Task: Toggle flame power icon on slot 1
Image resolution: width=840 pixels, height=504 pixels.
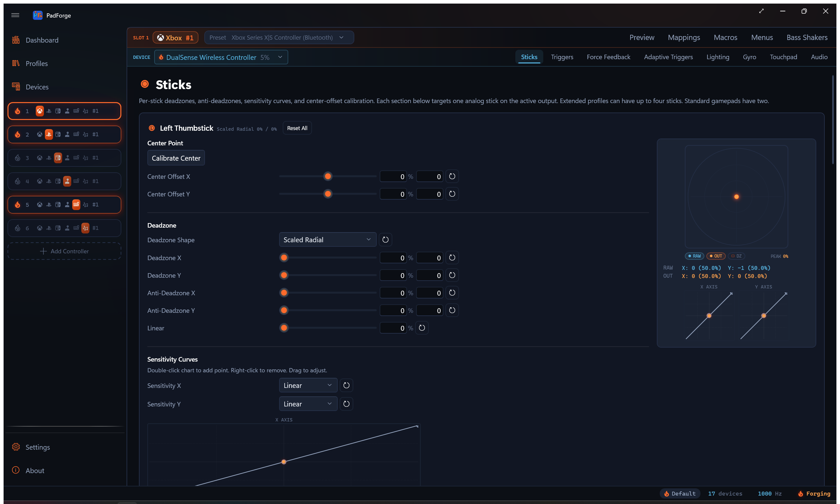Action: 17,111
